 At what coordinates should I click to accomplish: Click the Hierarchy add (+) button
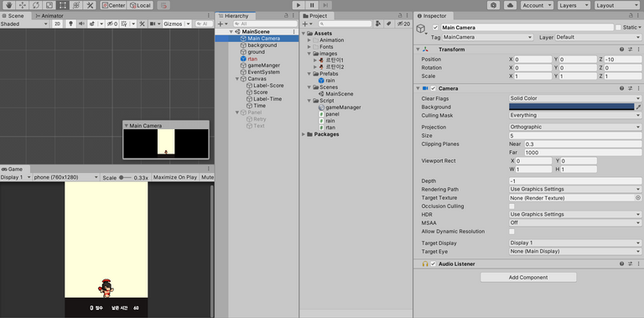[x=222, y=24]
